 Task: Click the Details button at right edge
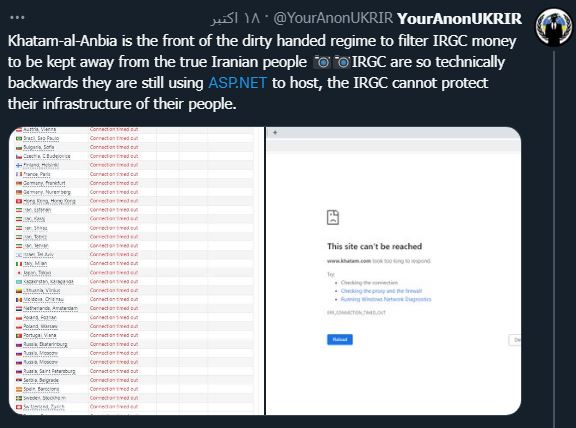pyautogui.click(x=515, y=340)
